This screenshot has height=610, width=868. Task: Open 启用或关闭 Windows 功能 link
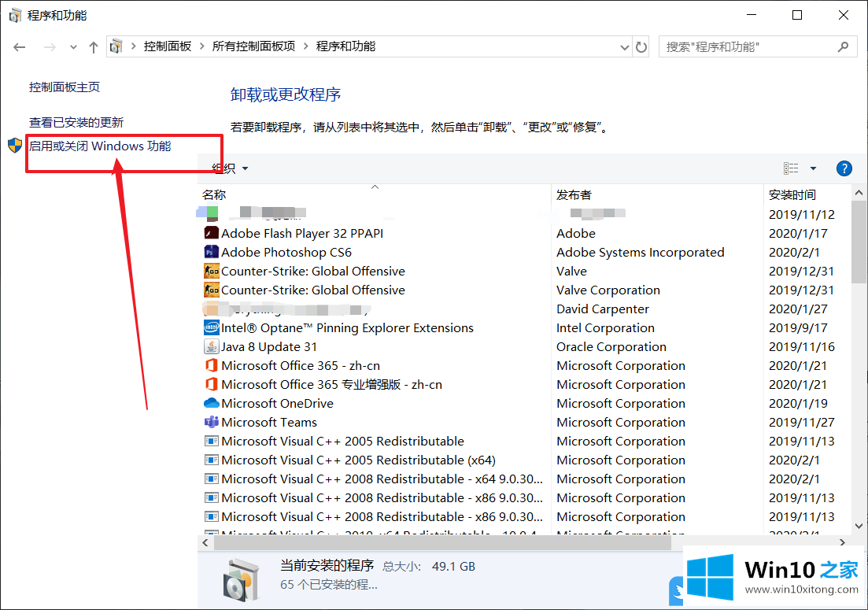pyautogui.click(x=100, y=146)
